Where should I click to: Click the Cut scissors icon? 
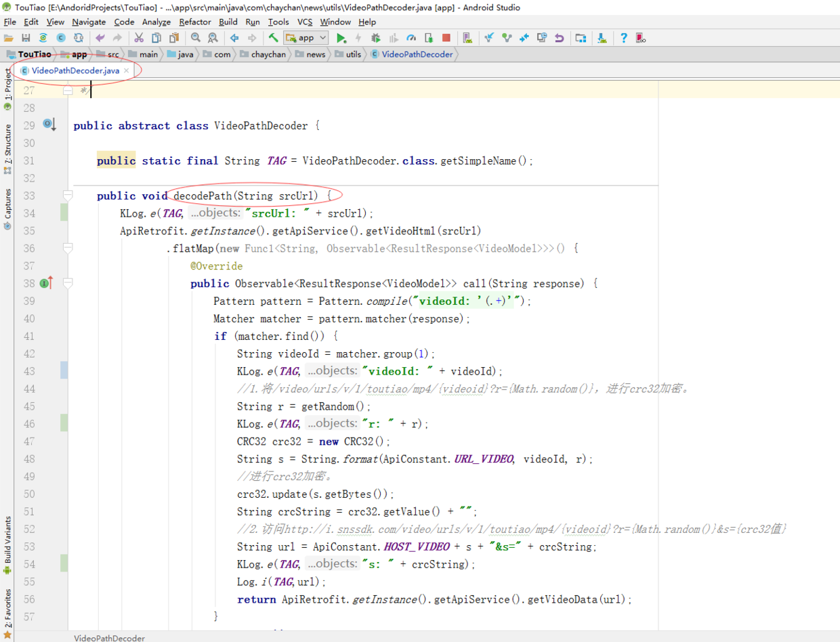(139, 38)
